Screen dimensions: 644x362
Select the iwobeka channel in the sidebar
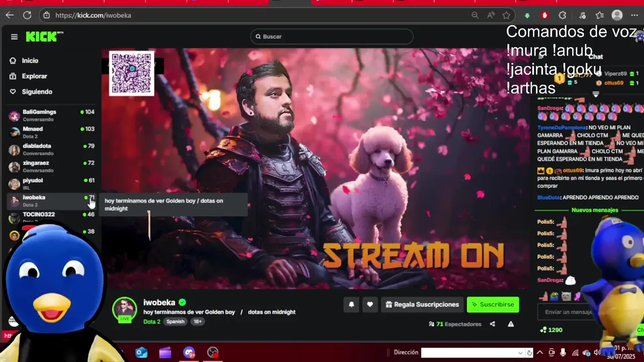tap(51, 201)
